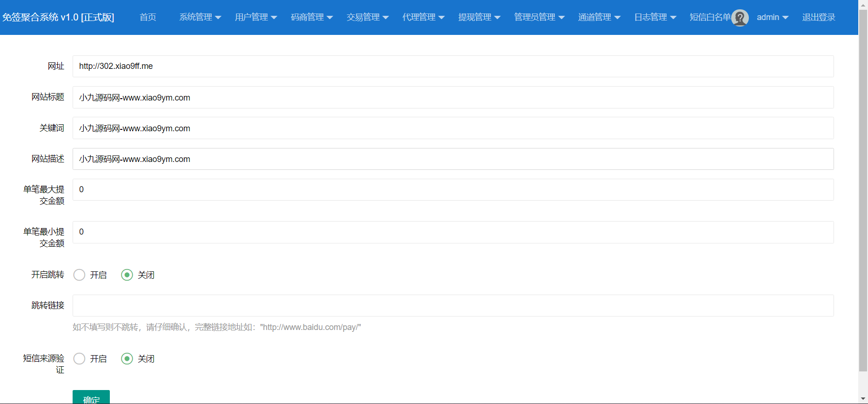Expand the 系统管理 dropdown menu
The width and height of the screenshot is (868, 404).
click(200, 17)
